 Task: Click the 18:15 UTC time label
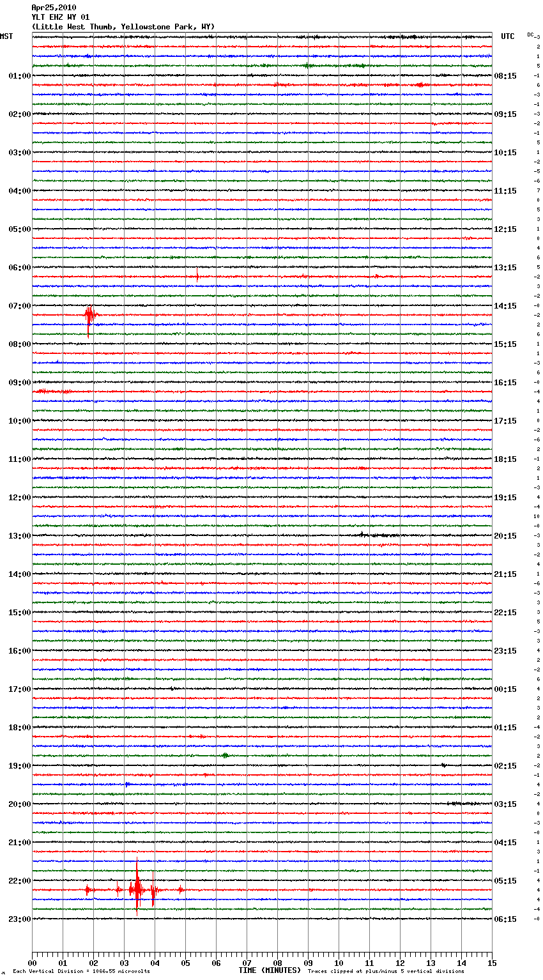point(505,459)
